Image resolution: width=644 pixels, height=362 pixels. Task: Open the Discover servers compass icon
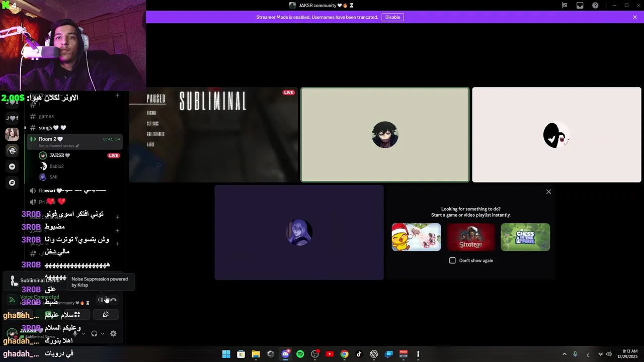tap(12, 183)
